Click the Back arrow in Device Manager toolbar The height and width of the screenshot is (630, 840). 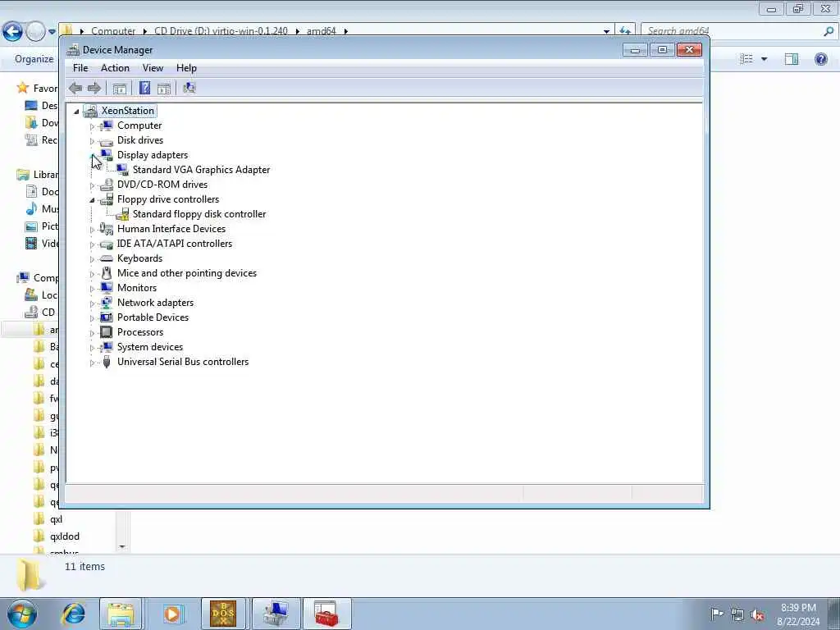coord(75,88)
